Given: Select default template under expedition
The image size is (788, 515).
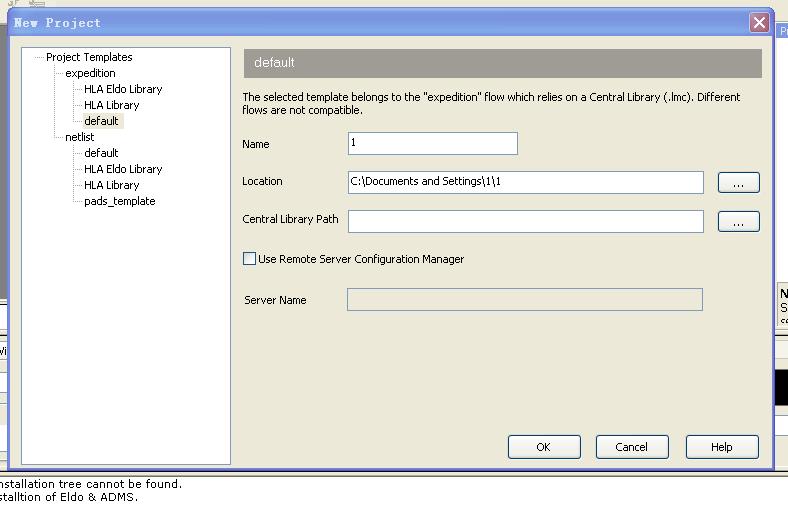Looking at the screenshot, I should tap(101, 121).
